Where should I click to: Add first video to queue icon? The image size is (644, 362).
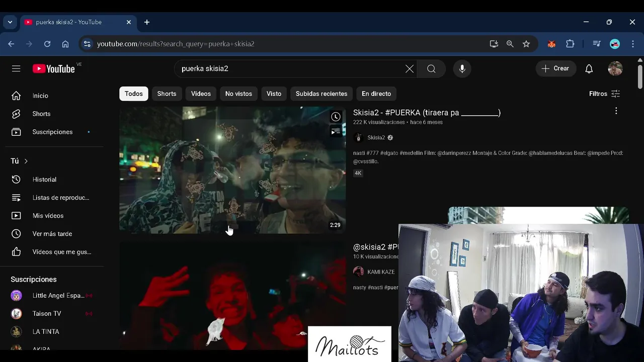[x=336, y=132]
